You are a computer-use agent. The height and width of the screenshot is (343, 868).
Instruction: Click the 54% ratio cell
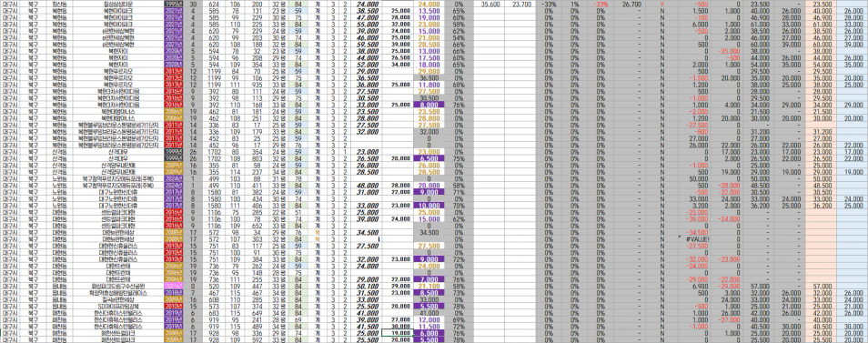459,38
